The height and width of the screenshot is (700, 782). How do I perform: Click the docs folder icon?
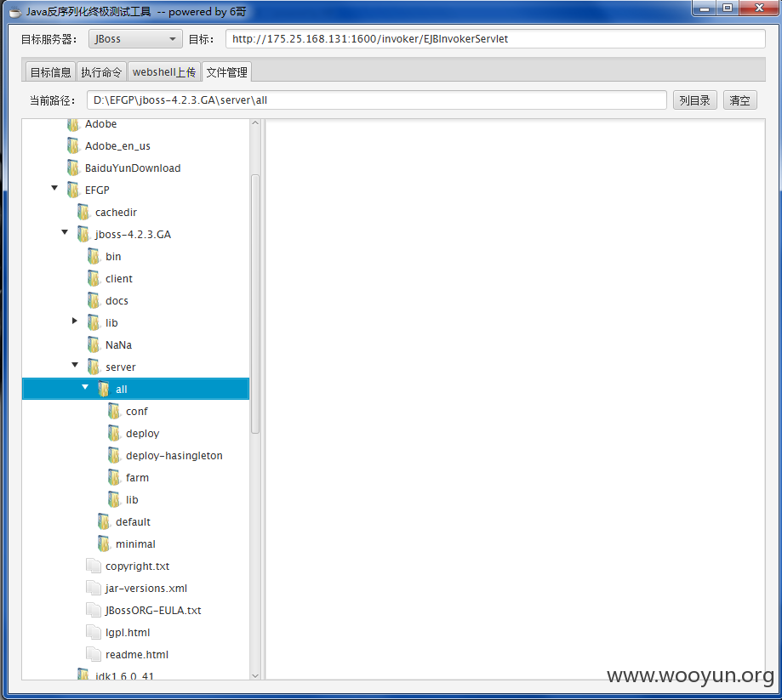pos(94,300)
